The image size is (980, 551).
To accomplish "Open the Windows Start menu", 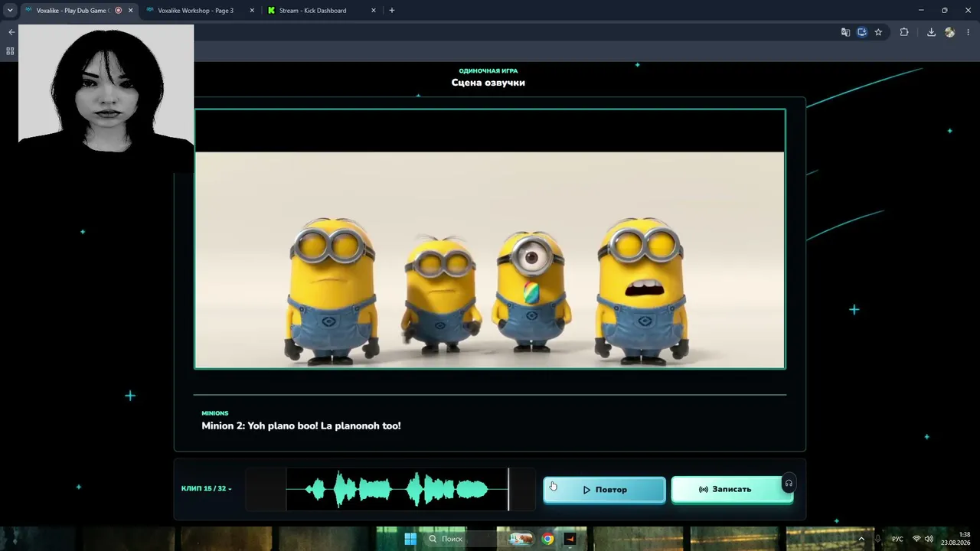I will [410, 539].
